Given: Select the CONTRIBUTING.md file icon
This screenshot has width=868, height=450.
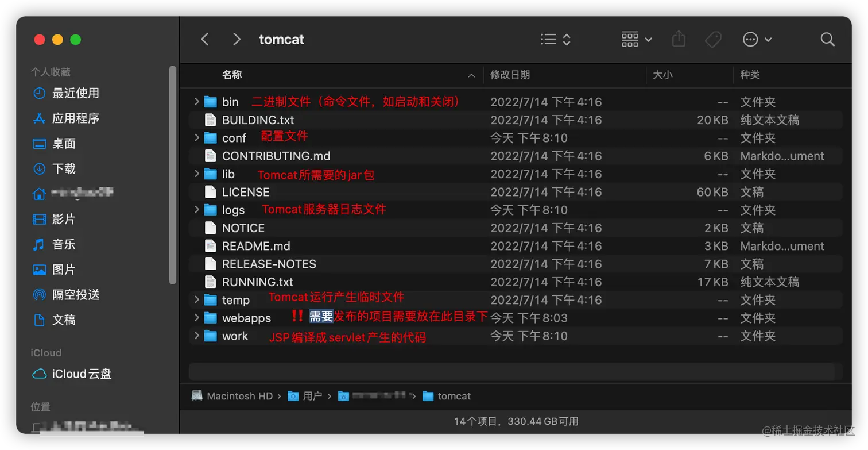Looking at the screenshot, I should tap(211, 156).
